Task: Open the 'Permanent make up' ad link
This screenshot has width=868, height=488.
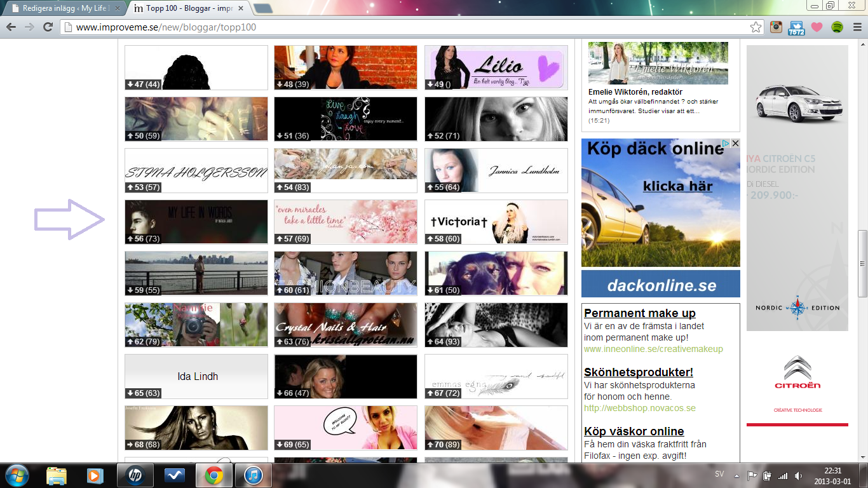Action: (x=639, y=313)
